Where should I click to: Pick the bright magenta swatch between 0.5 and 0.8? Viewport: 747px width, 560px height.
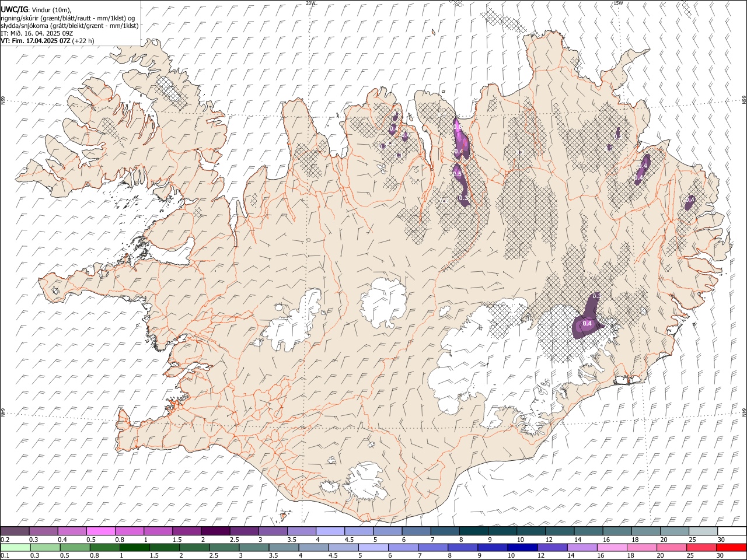pyautogui.click(x=101, y=531)
